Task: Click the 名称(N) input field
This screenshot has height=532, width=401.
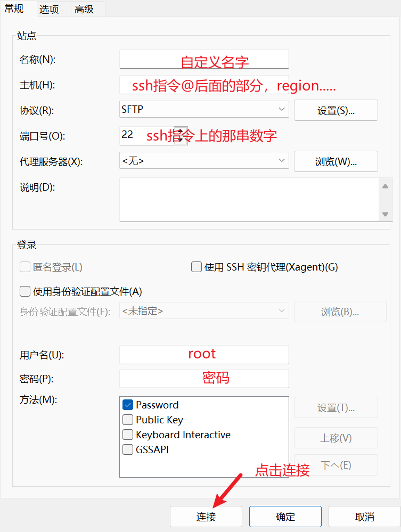Action: [x=204, y=59]
